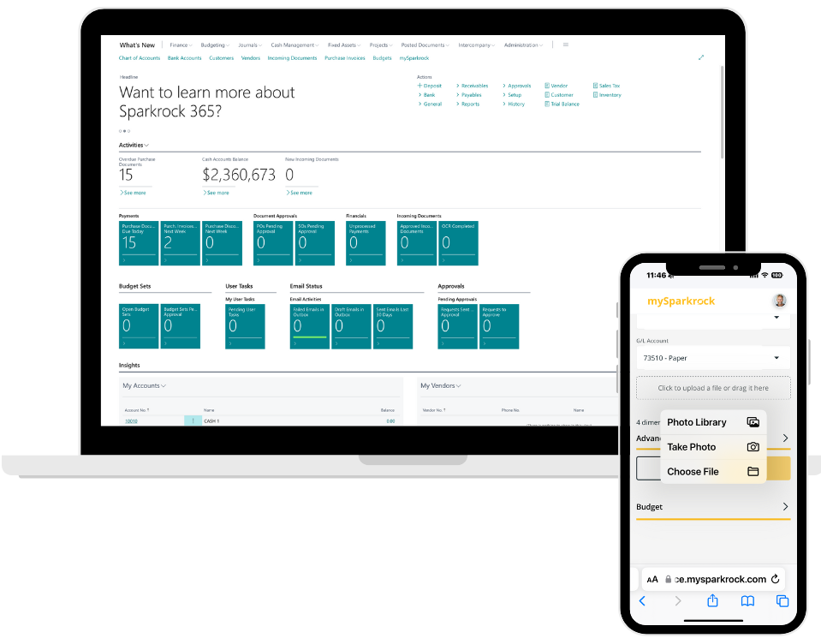The image size is (821, 644).
Task: Click the $2,360,673 cash balance value
Action: [x=239, y=175]
